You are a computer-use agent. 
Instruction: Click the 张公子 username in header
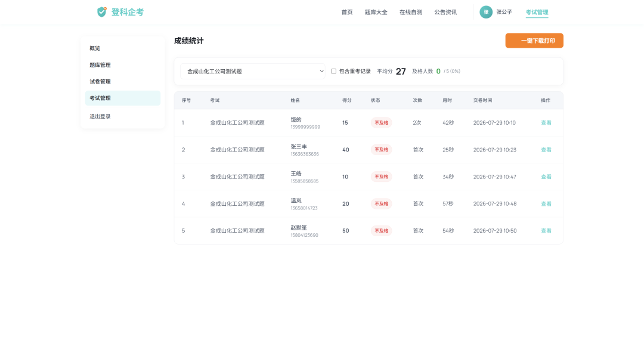point(504,12)
